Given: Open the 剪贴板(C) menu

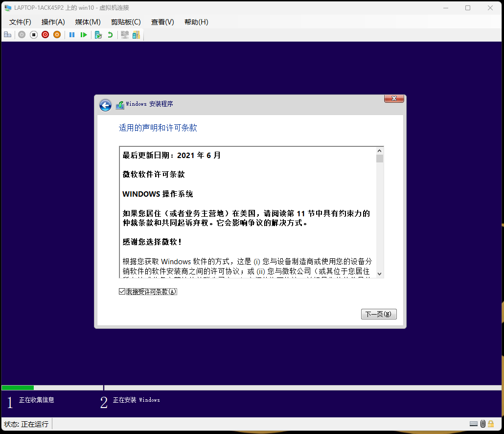Looking at the screenshot, I should click(126, 22).
